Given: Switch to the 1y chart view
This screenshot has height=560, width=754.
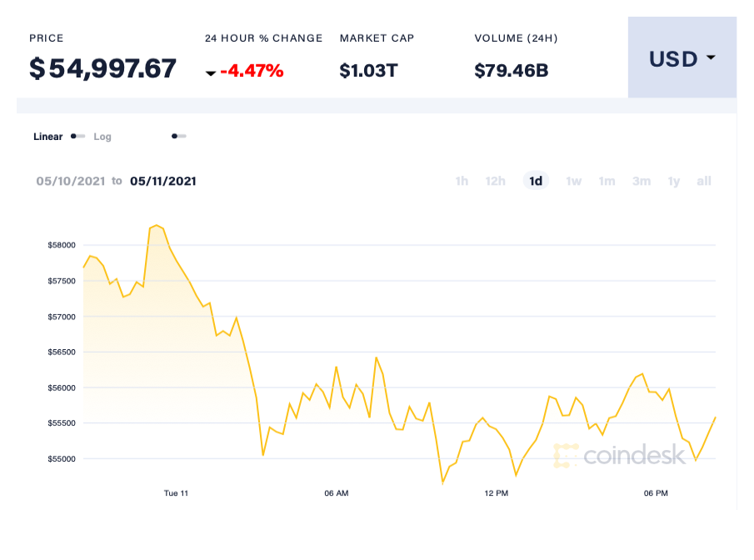Looking at the screenshot, I should pos(673,181).
